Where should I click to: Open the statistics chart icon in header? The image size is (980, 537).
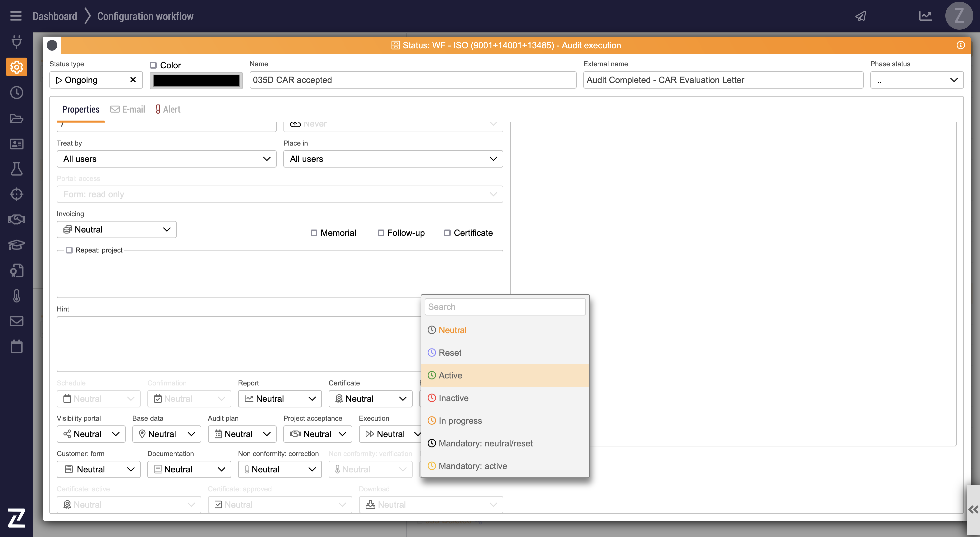[x=925, y=16]
